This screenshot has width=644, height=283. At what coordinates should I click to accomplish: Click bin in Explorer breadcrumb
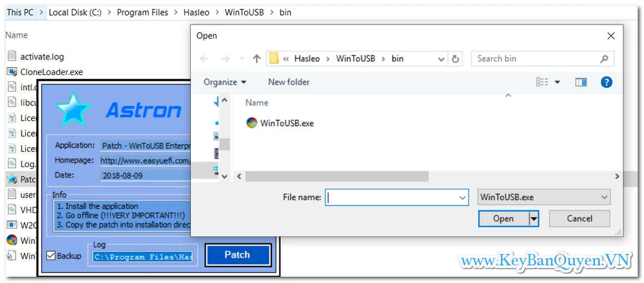click(285, 12)
